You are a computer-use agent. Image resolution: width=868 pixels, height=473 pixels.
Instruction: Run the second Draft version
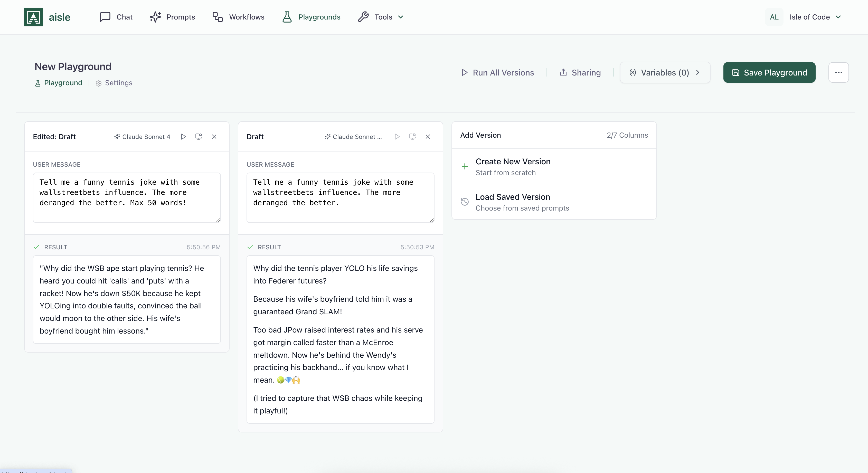pos(397,136)
